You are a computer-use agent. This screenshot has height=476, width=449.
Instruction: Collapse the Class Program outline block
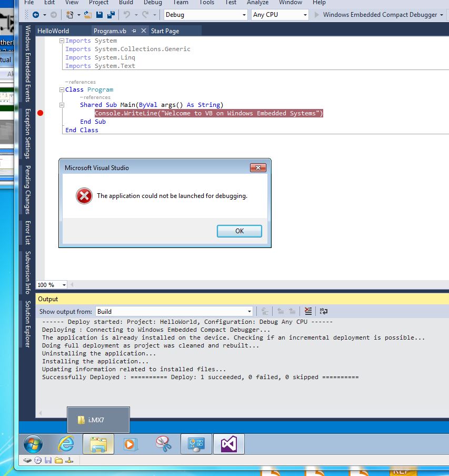pos(62,90)
